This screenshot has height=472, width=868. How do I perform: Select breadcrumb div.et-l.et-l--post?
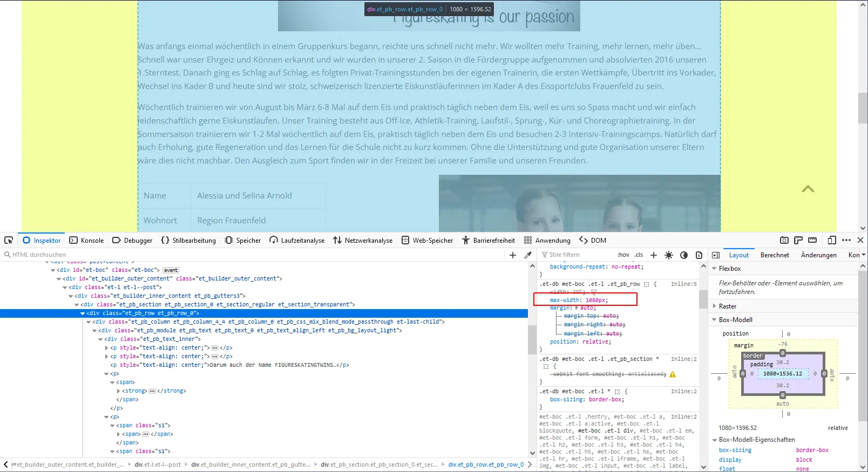158,464
